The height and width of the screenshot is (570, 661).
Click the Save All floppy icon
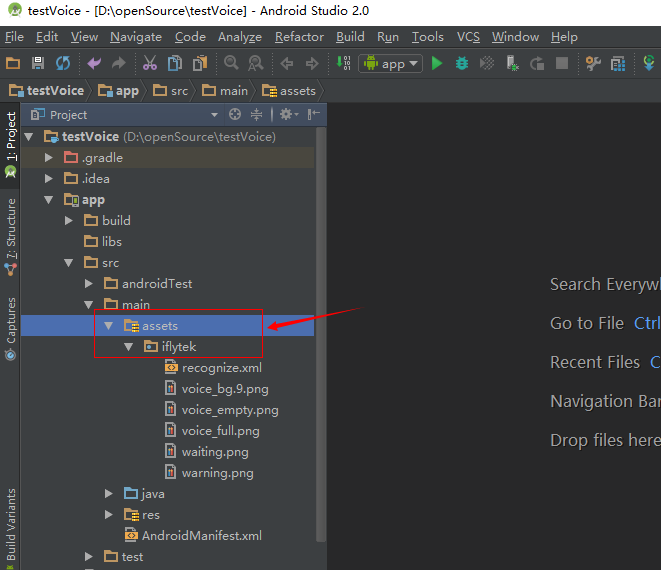tap(38, 63)
